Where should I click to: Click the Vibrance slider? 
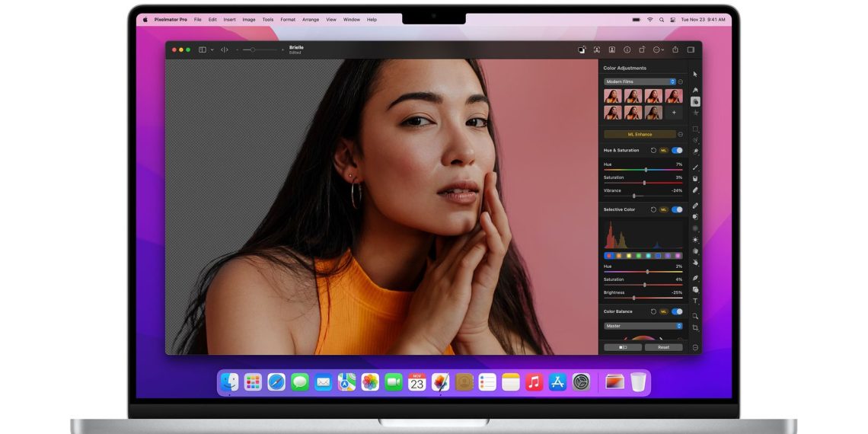[x=643, y=196]
